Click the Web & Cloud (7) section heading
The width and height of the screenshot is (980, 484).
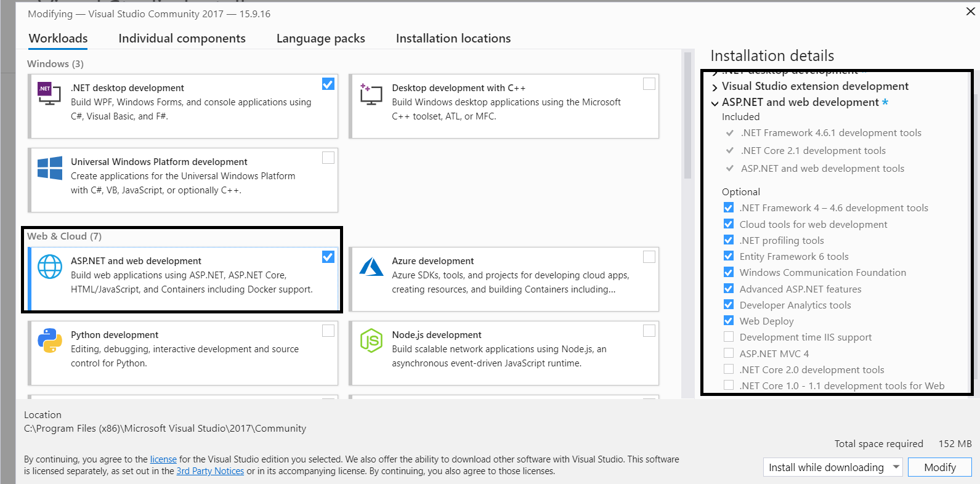[65, 236]
